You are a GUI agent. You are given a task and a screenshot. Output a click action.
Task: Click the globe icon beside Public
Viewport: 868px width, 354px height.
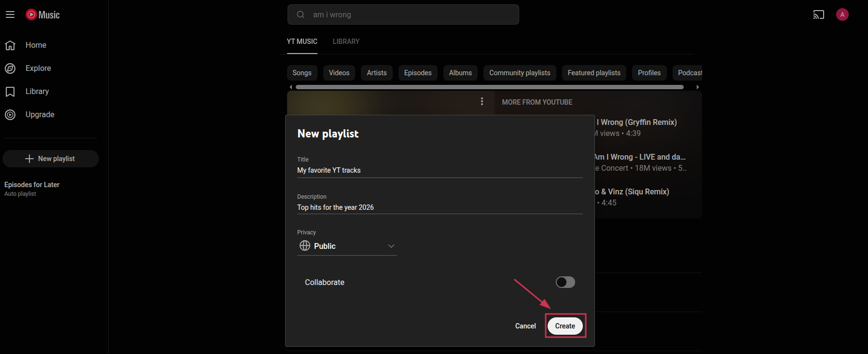click(x=305, y=245)
